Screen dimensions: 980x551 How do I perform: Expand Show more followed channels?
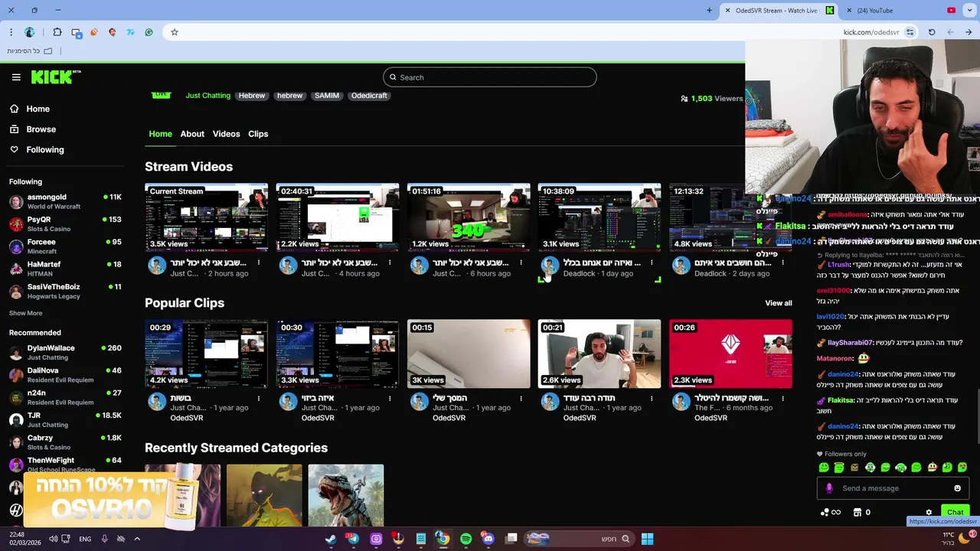pos(25,313)
